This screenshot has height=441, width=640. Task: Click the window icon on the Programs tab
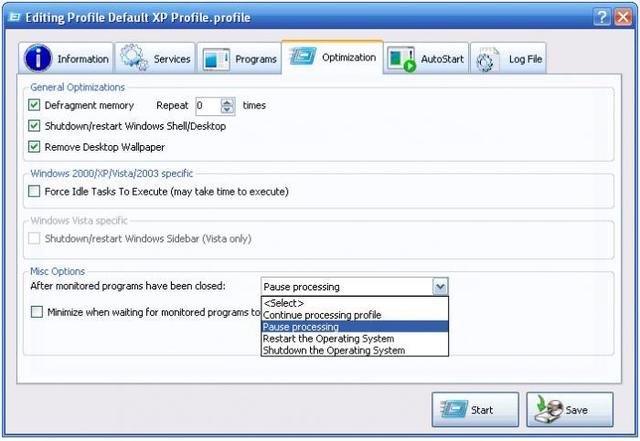tap(216, 59)
